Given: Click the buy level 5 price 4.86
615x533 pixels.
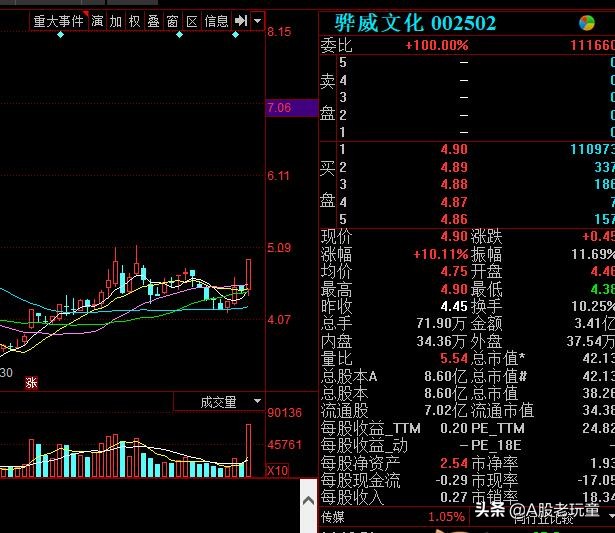Looking at the screenshot, I should 454,219.
